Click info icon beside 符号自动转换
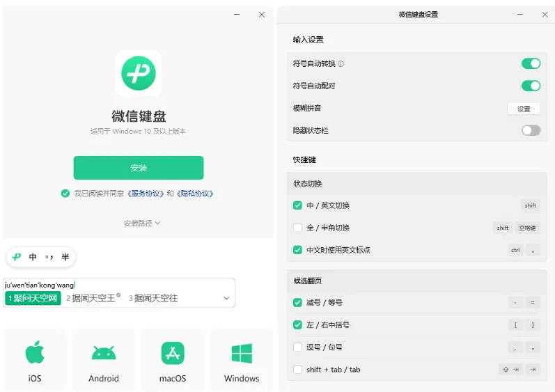 [341, 64]
